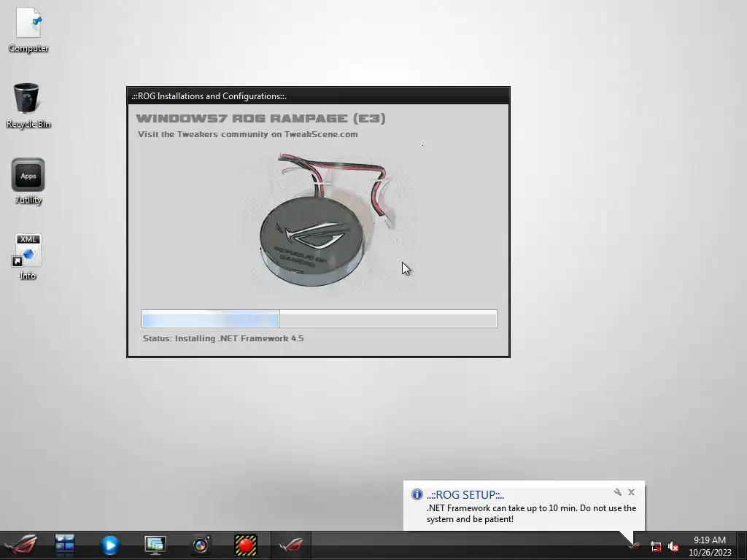747x560 pixels.
Task: Click the red button hazard taskbar icon
Action: tap(246, 545)
